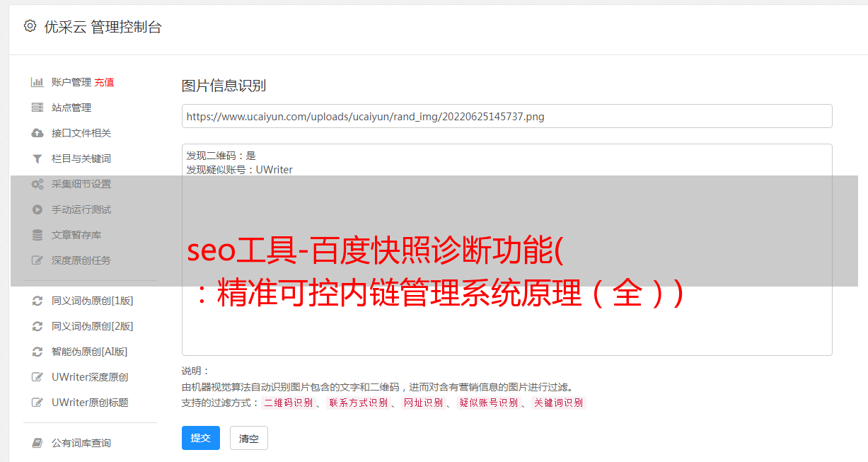Click inside the recognition result text area
The height and width of the screenshot is (462, 868).
pos(507,250)
